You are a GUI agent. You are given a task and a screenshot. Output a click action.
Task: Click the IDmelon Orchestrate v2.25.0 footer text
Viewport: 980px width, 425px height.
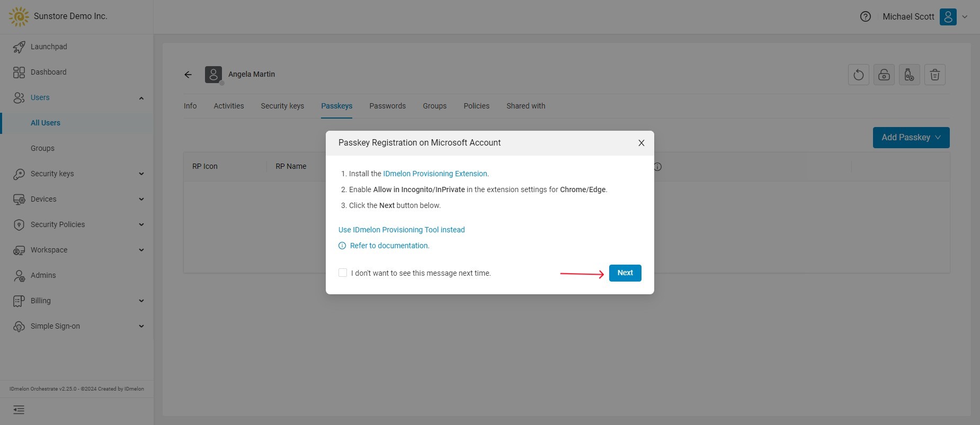click(x=77, y=389)
